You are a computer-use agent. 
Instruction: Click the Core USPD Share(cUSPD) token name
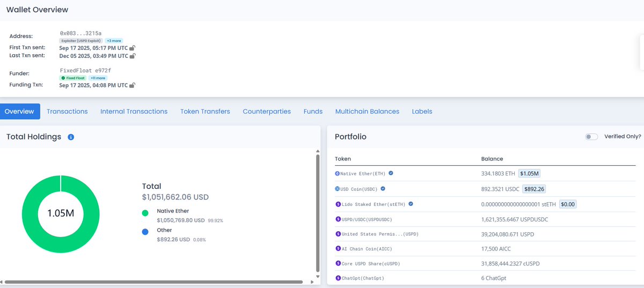[370, 263]
